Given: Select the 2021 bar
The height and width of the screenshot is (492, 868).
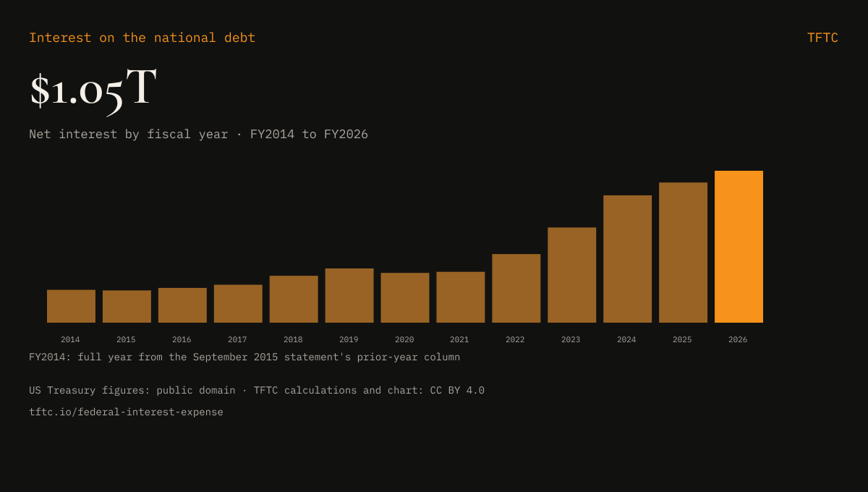Looking at the screenshot, I should click(x=461, y=297).
